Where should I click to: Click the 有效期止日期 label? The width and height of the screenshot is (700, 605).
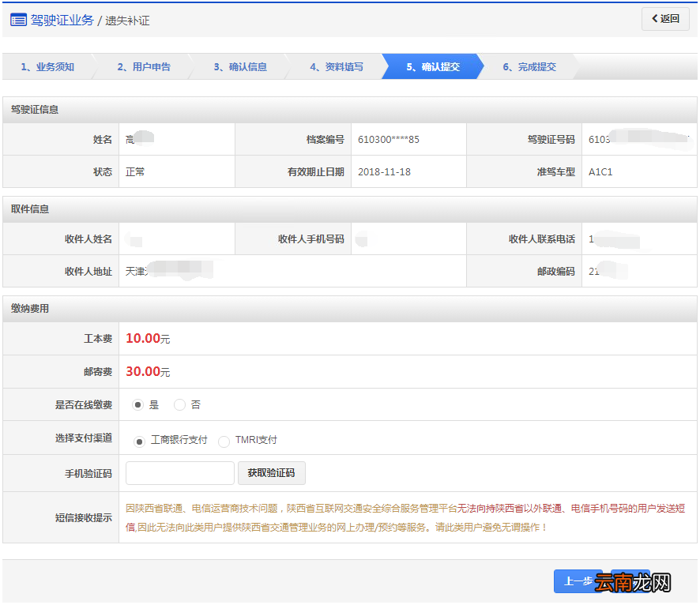click(x=315, y=172)
